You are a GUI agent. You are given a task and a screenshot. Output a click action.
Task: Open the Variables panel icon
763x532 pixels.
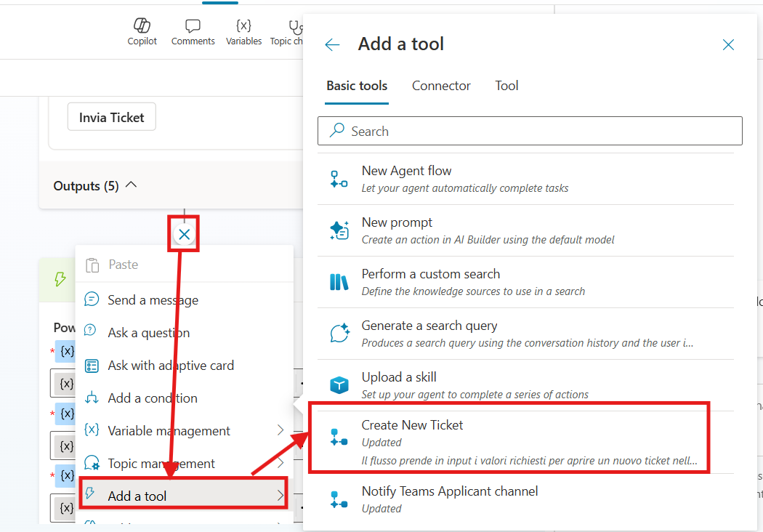(243, 28)
